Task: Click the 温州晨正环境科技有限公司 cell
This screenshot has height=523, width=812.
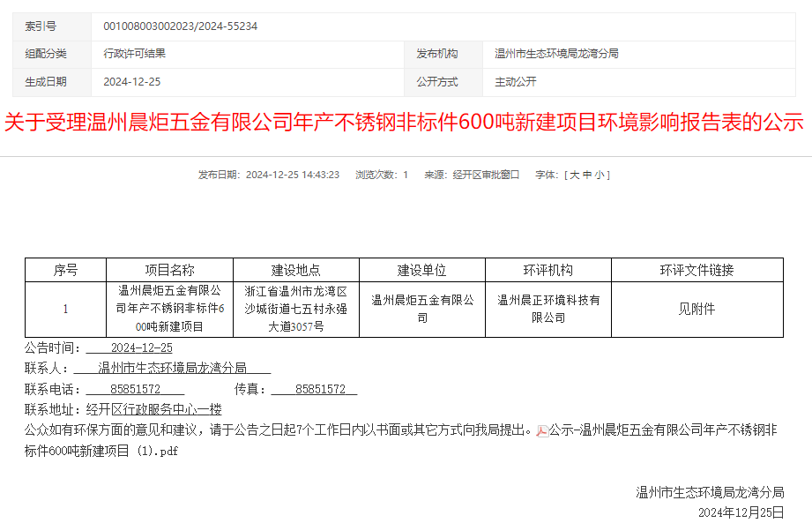Action: coord(548,309)
